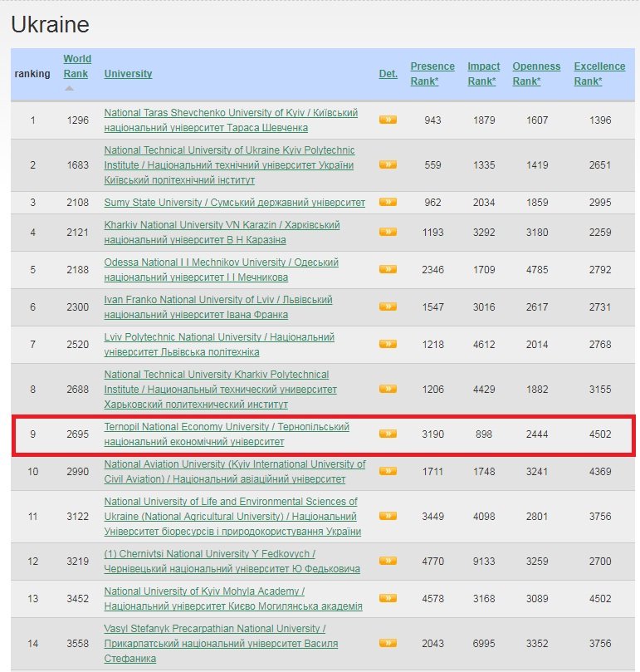Select world rank value 2695
640x672 pixels.
pos(77,434)
